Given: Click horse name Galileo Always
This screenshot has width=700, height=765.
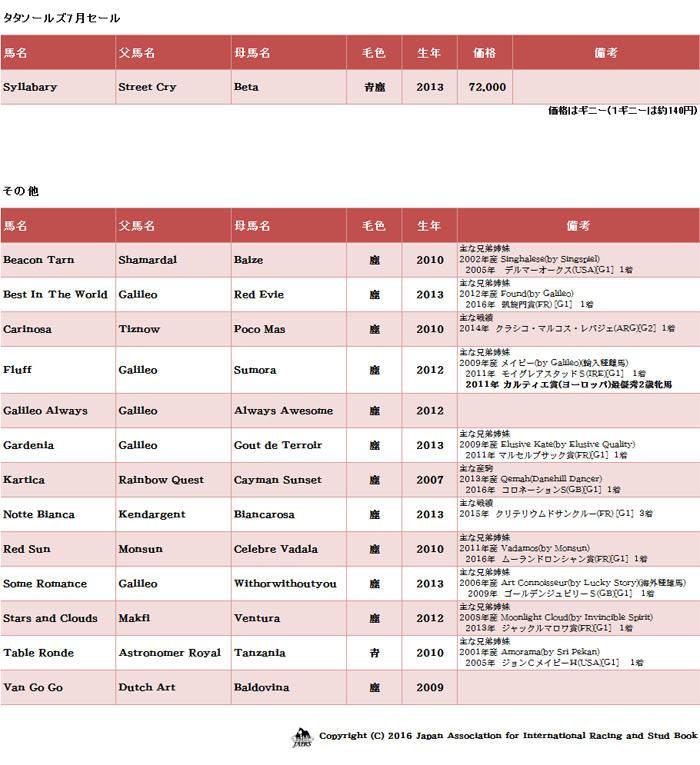Looking at the screenshot, I should pyautogui.click(x=45, y=410).
